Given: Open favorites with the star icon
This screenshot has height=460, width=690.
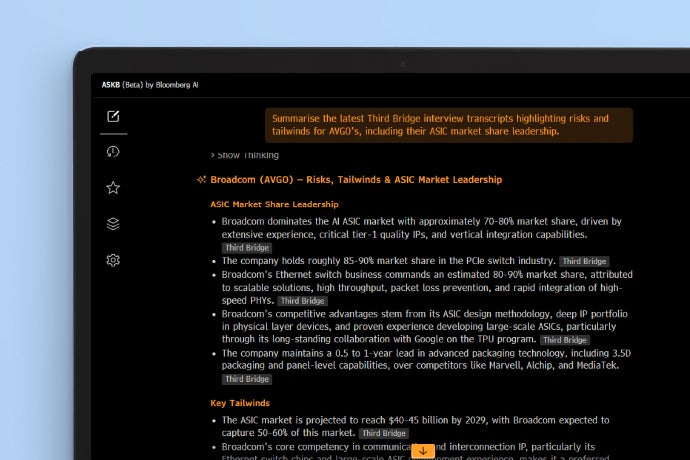Looking at the screenshot, I should click(x=113, y=188).
